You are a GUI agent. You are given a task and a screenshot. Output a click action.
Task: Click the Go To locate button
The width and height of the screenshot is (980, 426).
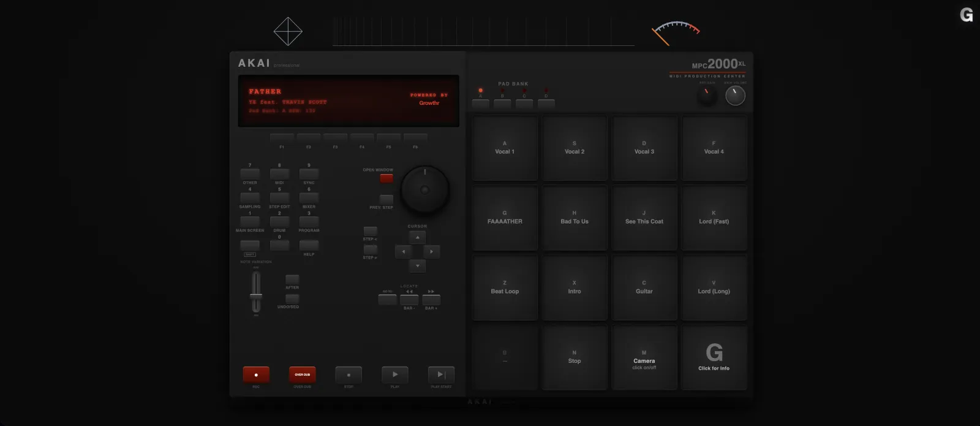pyautogui.click(x=387, y=300)
